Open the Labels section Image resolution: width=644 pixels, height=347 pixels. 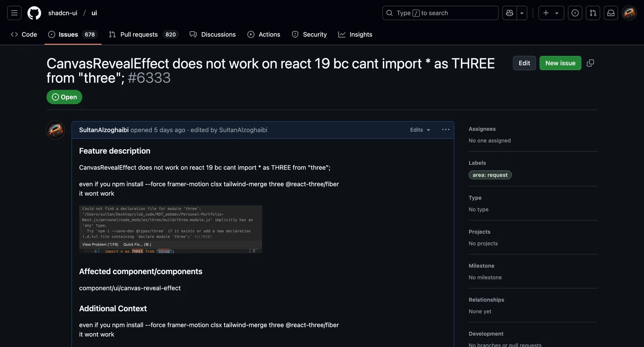click(477, 163)
